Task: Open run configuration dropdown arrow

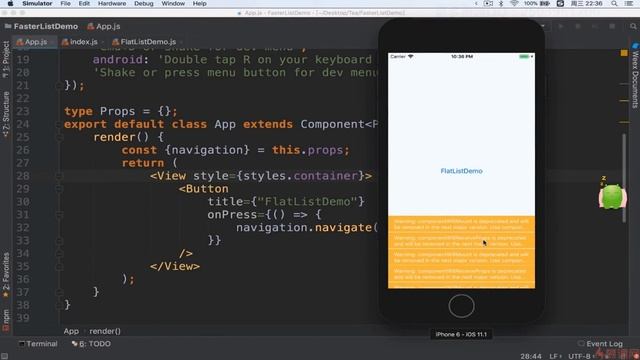Action: click(543, 26)
